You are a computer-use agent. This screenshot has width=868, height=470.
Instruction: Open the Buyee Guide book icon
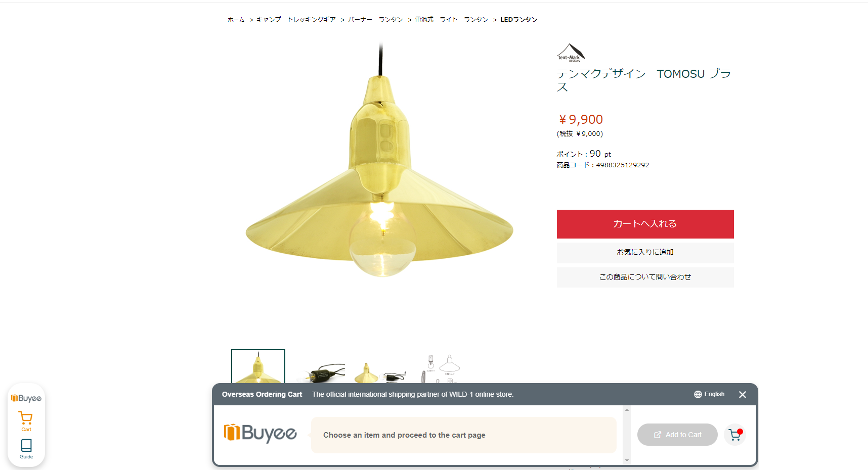point(26,449)
